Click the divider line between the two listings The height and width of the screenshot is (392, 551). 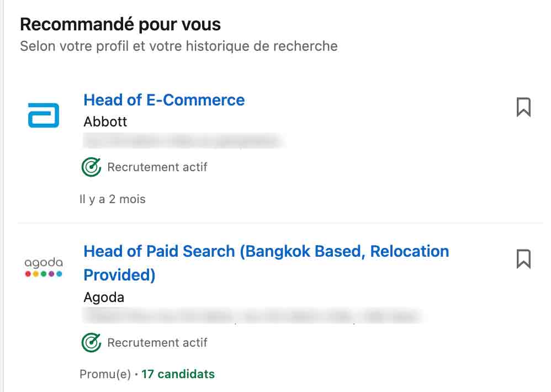280,223
